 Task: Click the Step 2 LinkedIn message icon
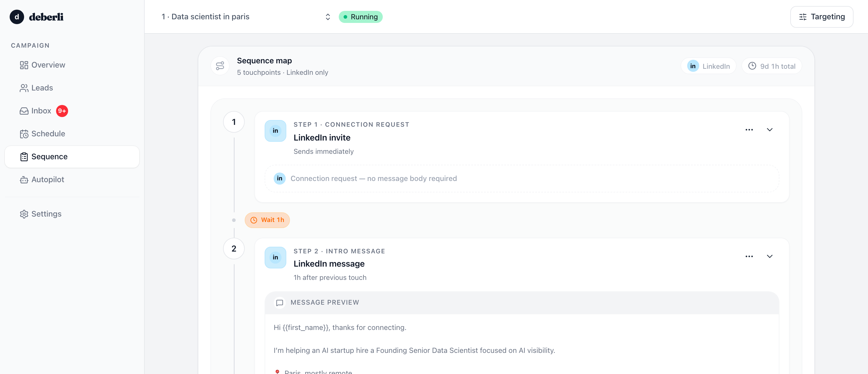275,258
